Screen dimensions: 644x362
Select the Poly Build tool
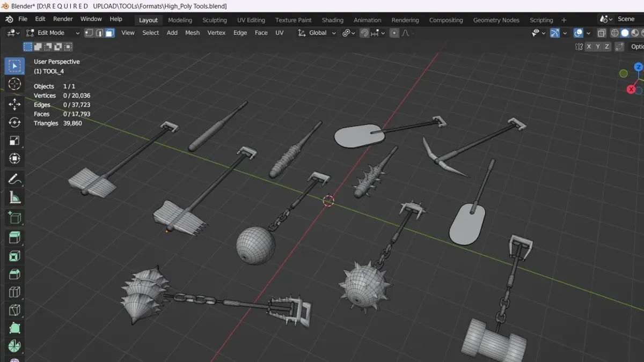pyautogui.click(x=14, y=329)
